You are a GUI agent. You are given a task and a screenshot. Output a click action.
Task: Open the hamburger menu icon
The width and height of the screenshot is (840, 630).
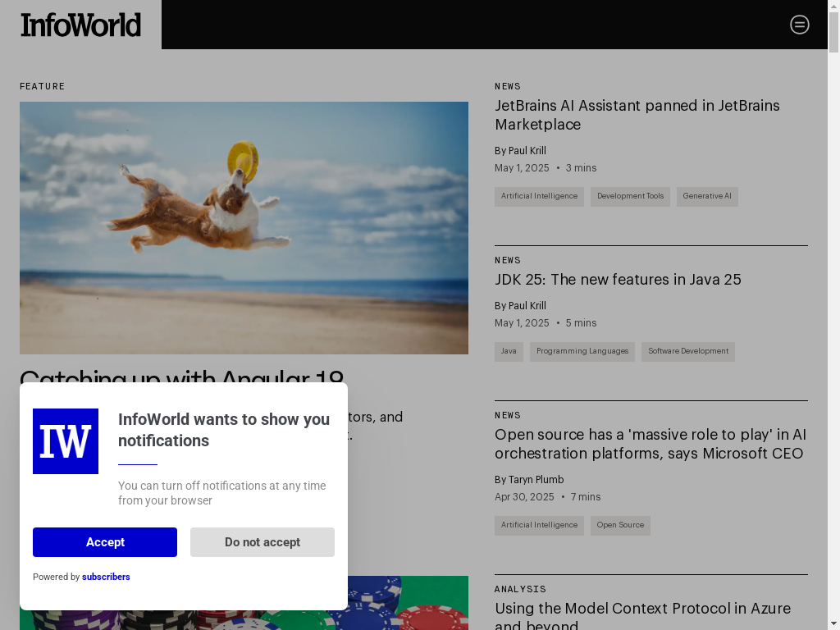[x=799, y=25]
